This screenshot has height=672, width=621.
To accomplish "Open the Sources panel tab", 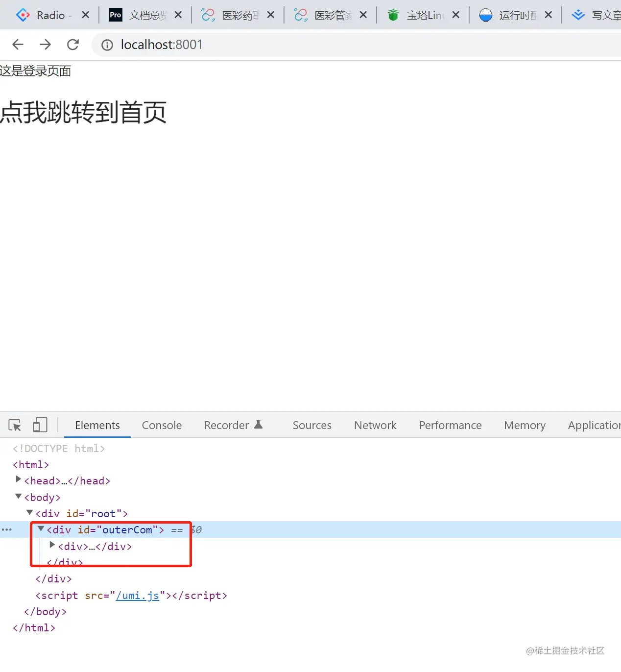I will 312,425.
